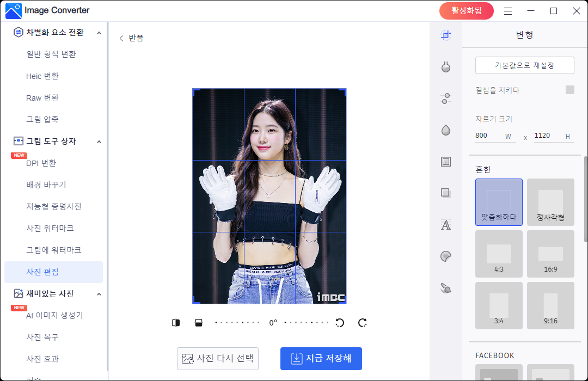Open 그림 압축 in sidebar
Image resolution: width=588 pixels, height=381 pixels.
(42, 119)
